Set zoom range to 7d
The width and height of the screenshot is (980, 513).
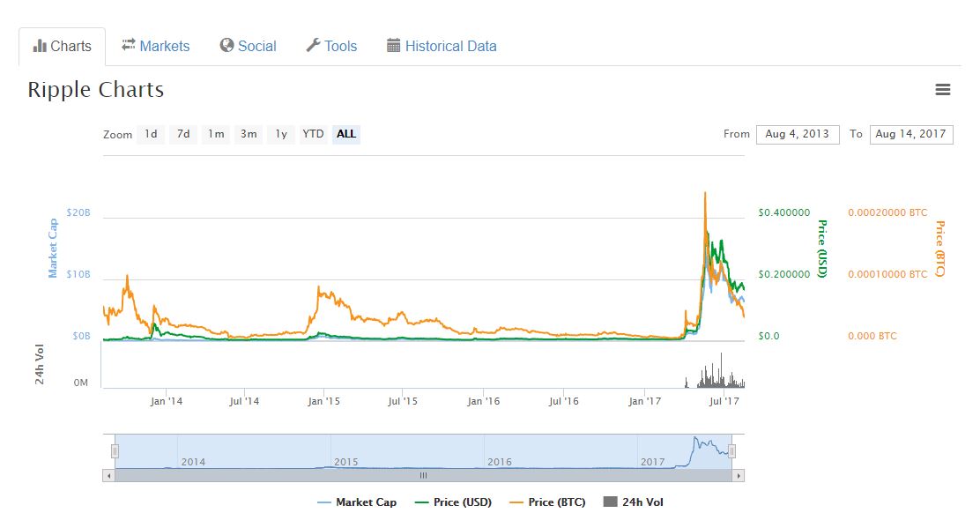click(x=182, y=134)
